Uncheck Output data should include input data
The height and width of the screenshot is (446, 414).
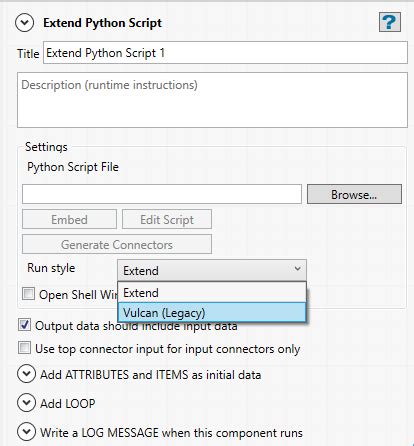click(x=24, y=325)
